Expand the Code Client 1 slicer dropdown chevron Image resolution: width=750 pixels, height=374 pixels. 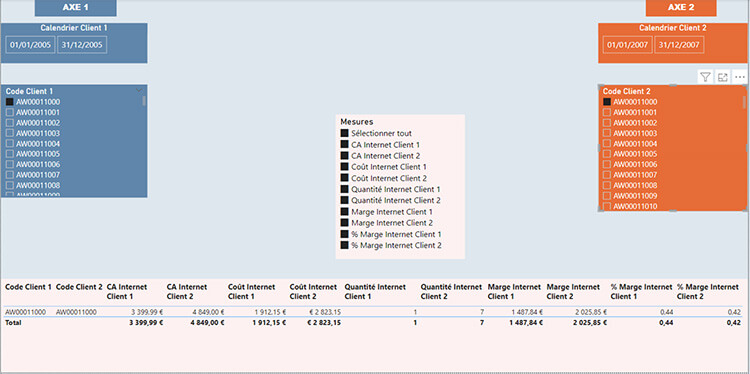click(139, 90)
